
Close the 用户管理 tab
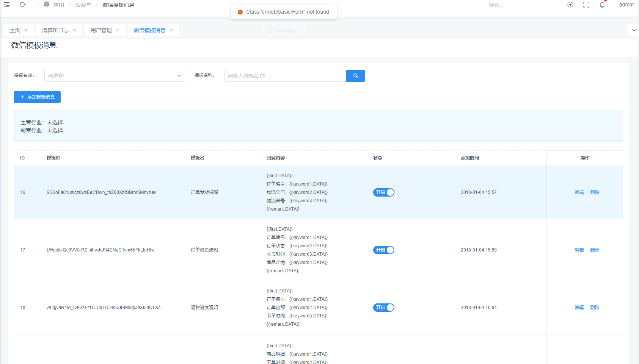click(x=118, y=30)
